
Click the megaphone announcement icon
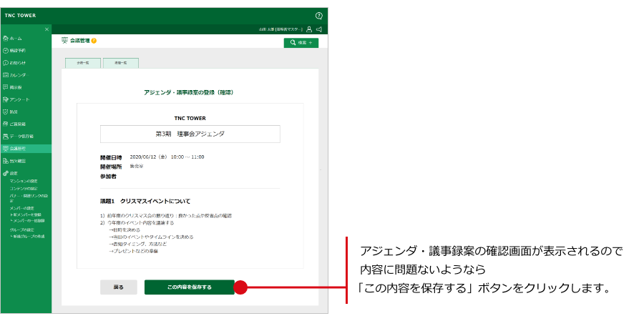pyautogui.click(x=318, y=29)
